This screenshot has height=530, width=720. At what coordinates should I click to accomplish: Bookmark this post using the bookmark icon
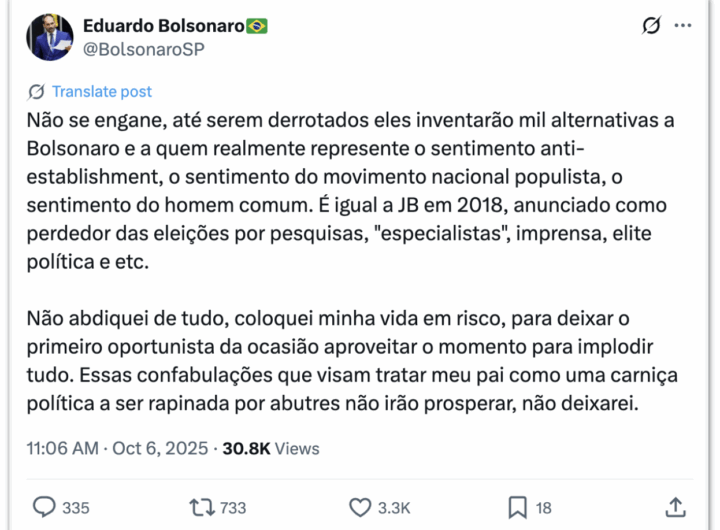click(x=517, y=507)
